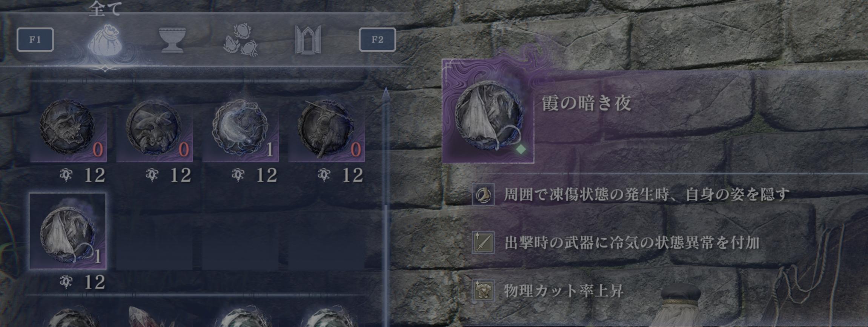The width and height of the screenshot is (868, 327).
Task: Click the 霞の暗き夜 relic title text
Action: point(586,103)
